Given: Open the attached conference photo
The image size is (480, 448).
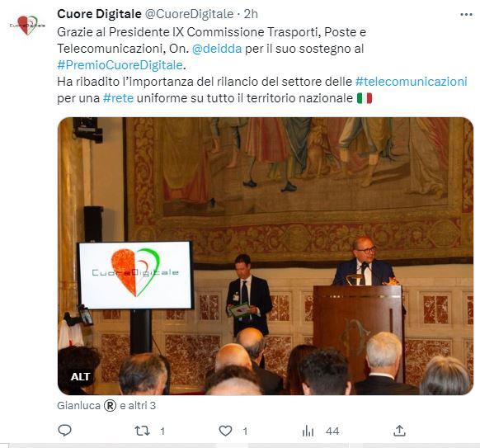Looking at the screenshot, I should (266, 256).
